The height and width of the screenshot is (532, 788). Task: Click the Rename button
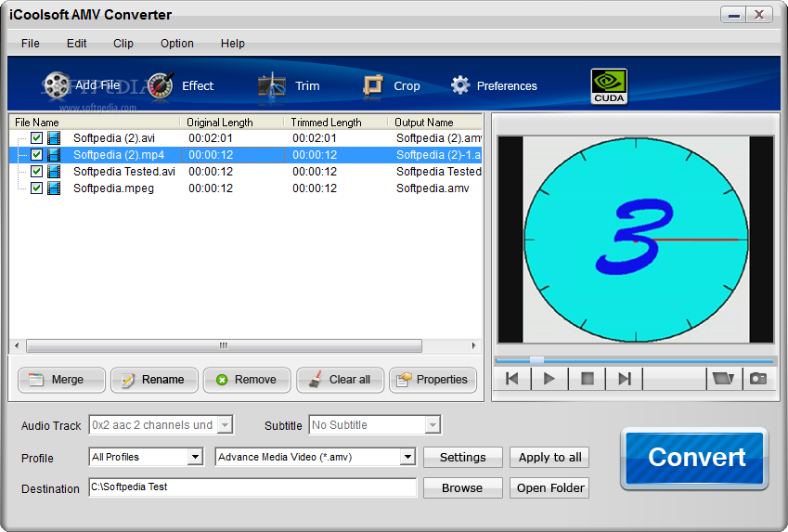[x=154, y=380]
